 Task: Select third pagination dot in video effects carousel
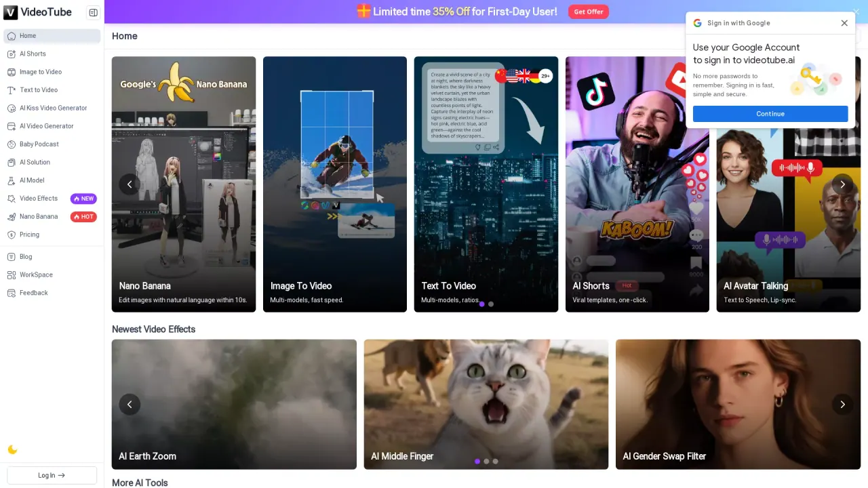click(x=496, y=461)
